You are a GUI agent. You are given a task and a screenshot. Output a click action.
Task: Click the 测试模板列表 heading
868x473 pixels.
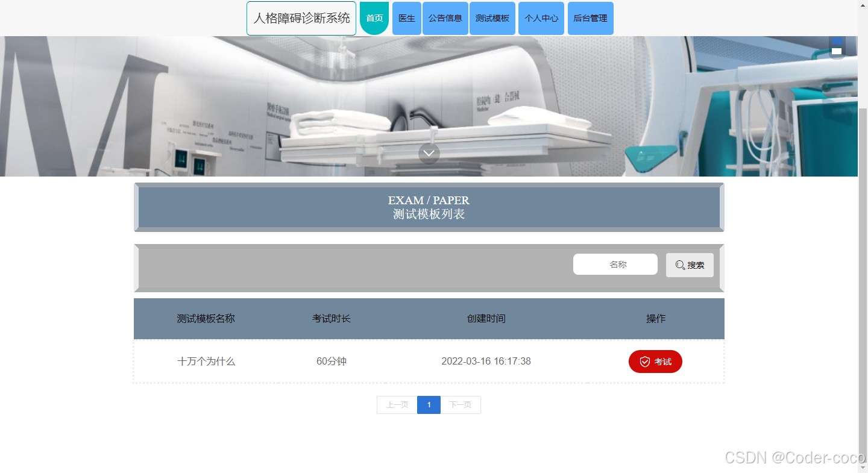click(x=429, y=214)
